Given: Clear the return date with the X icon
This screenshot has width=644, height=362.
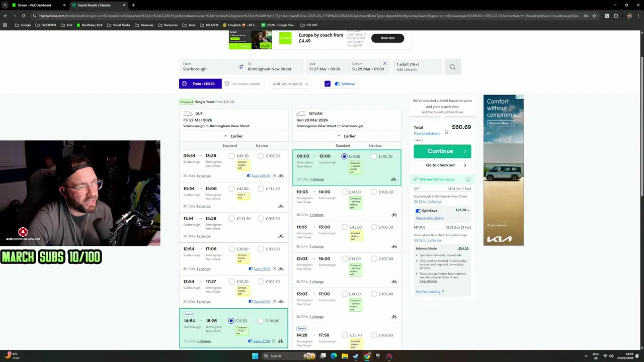Looking at the screenshot, I should pos(385,64).
